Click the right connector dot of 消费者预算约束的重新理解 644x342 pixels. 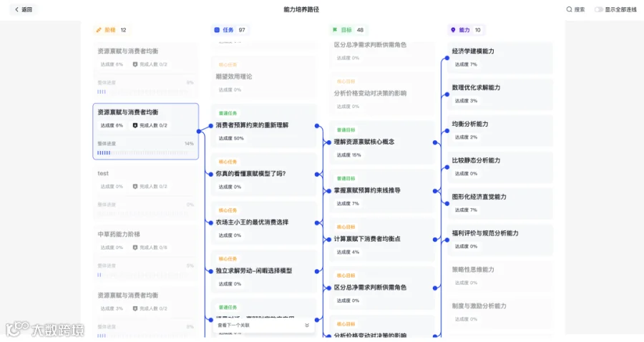tap(317, 126)
